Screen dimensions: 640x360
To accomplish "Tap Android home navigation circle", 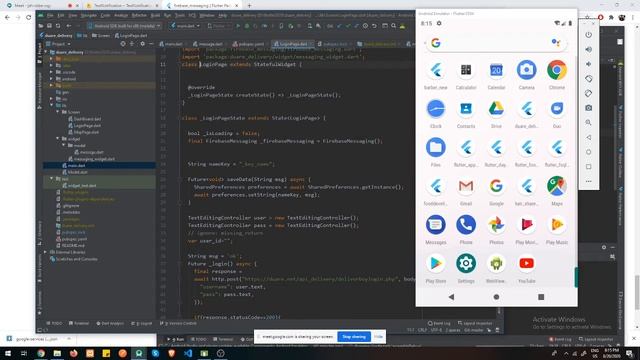I will (496, 297).
